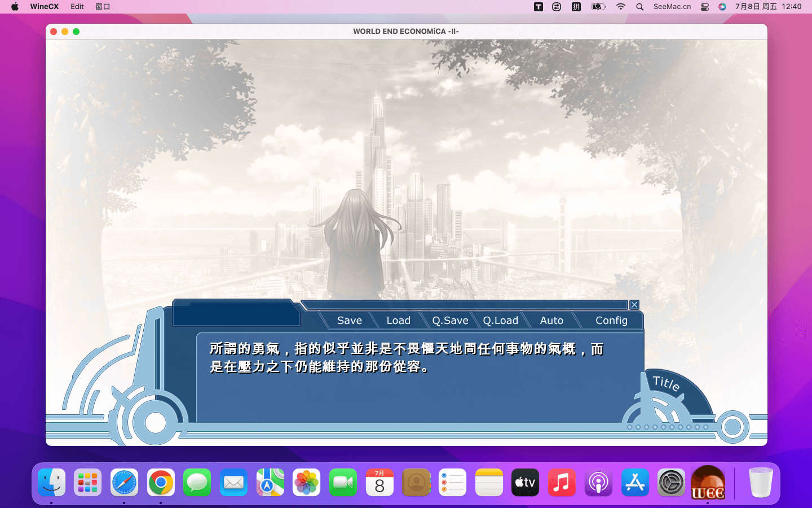Viewport: 812px width, 508px height.
Task: Open the 拼 input method menu
Action: pos(576,7)
